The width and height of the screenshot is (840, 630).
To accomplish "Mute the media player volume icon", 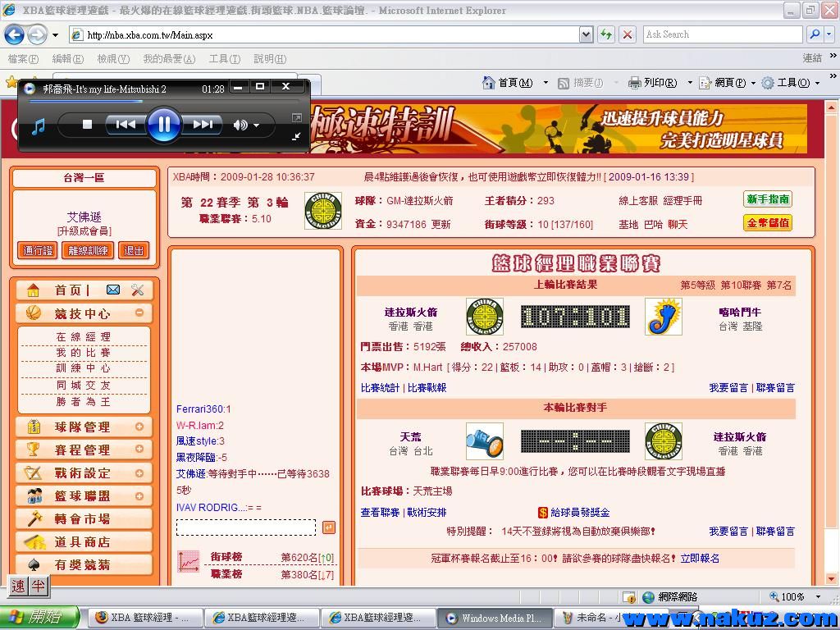I will point(240,125).
